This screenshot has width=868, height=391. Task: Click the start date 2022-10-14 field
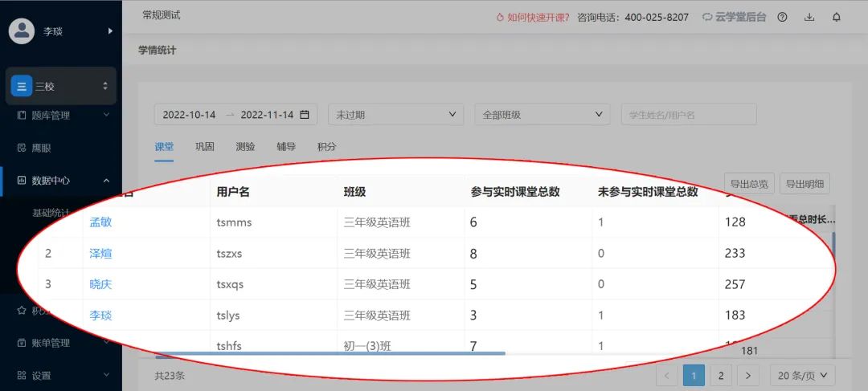click(x=189, y=115)
